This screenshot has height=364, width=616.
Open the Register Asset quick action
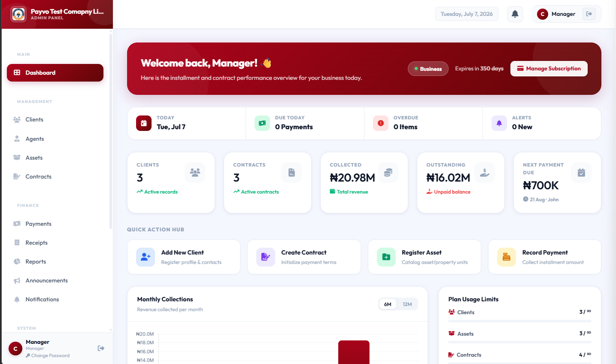425,257
